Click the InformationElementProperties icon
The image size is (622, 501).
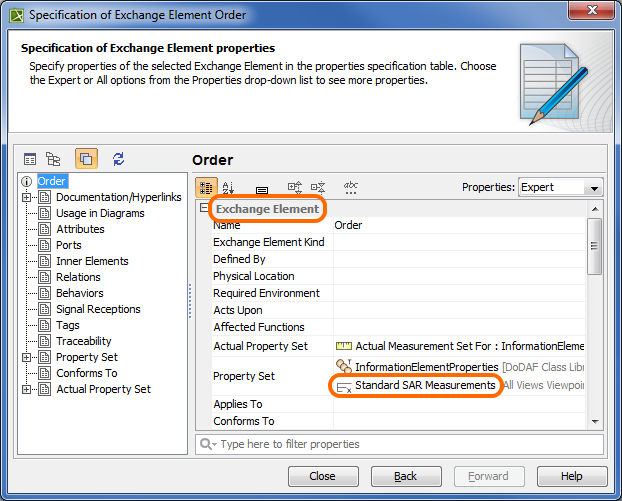tap(344, 366)
